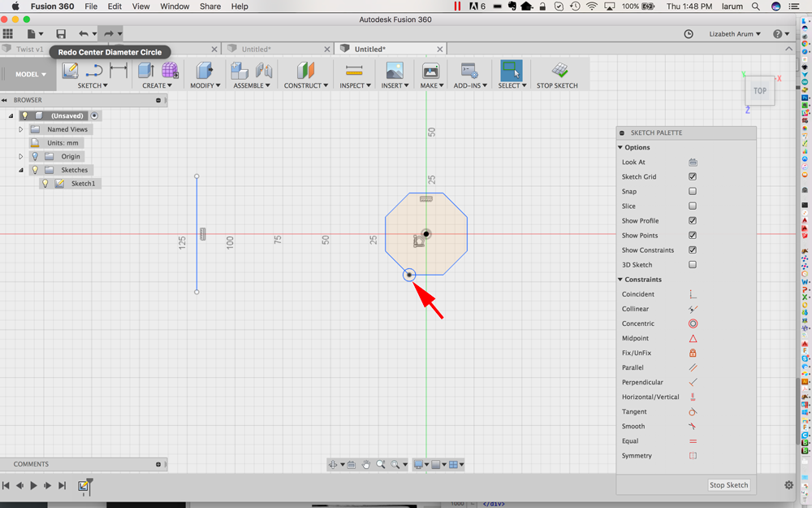
Task: Open the data panel grid icon
Action: [8, 34]
